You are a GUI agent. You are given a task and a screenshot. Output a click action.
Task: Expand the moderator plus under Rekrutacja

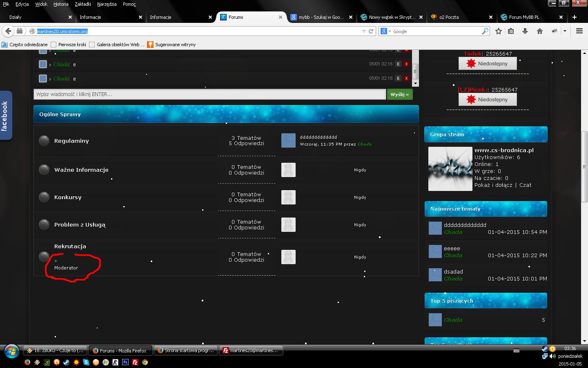(56, 261)
